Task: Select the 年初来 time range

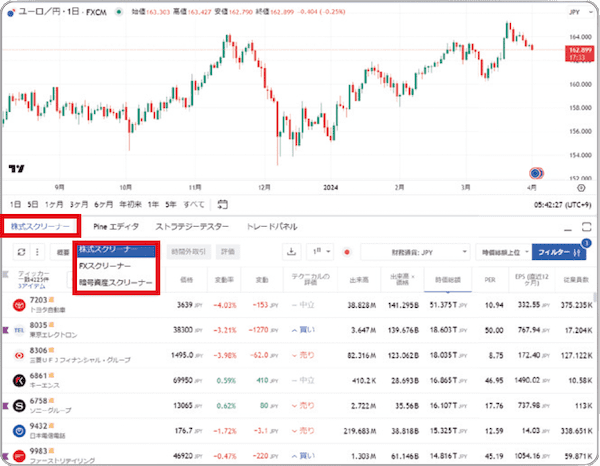Action: 130,204
